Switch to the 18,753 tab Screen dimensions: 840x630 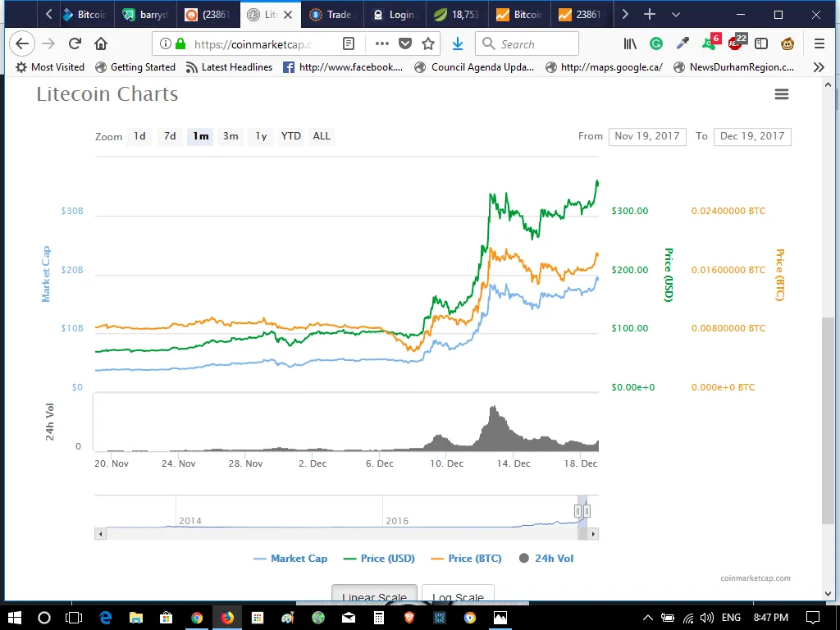tap(457, 15)
